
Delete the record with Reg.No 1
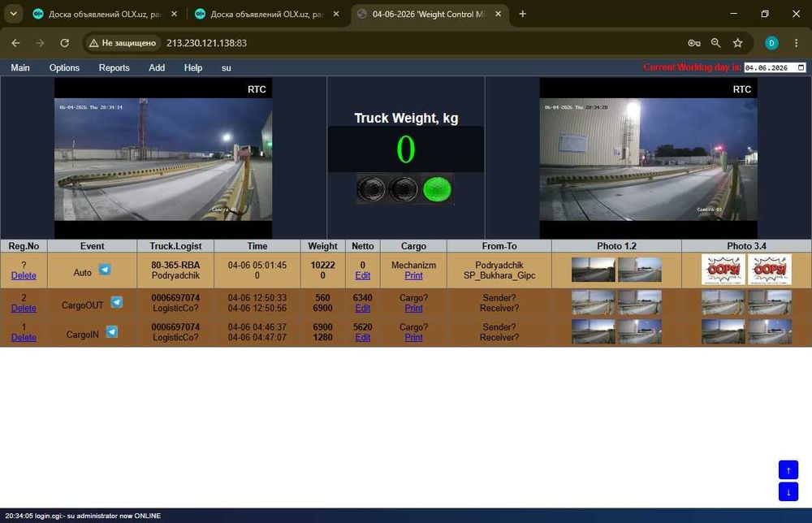24,337
